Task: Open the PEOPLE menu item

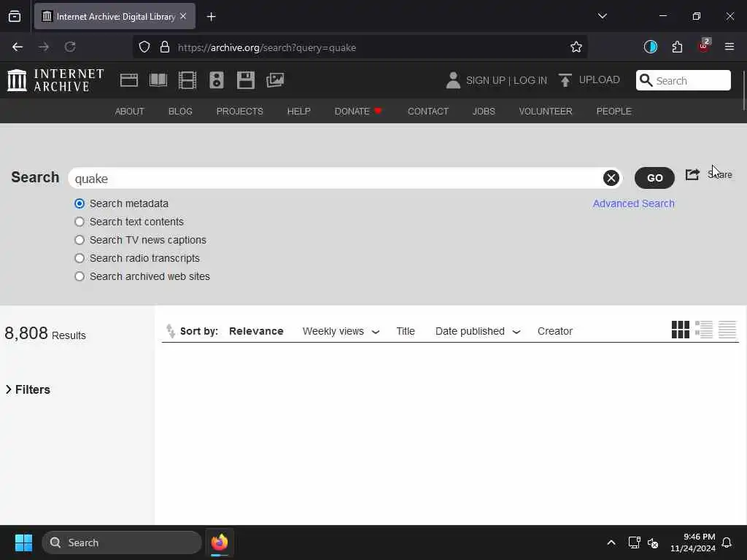Action: (614, 111)
